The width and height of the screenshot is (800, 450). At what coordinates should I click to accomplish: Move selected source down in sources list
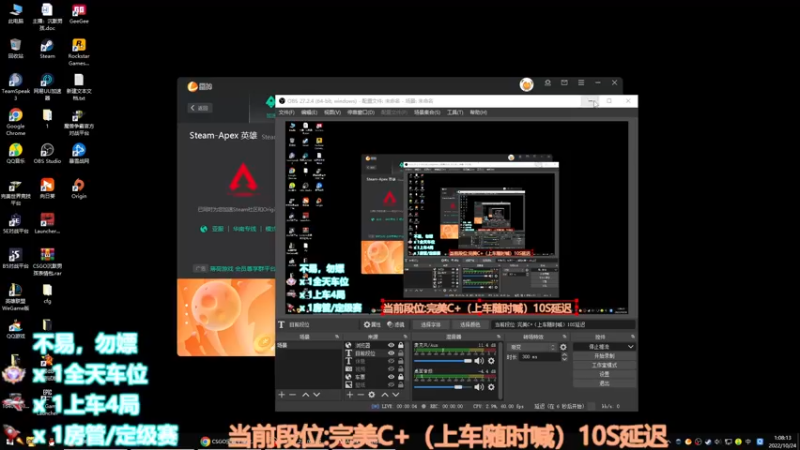(x=395, y=395)
